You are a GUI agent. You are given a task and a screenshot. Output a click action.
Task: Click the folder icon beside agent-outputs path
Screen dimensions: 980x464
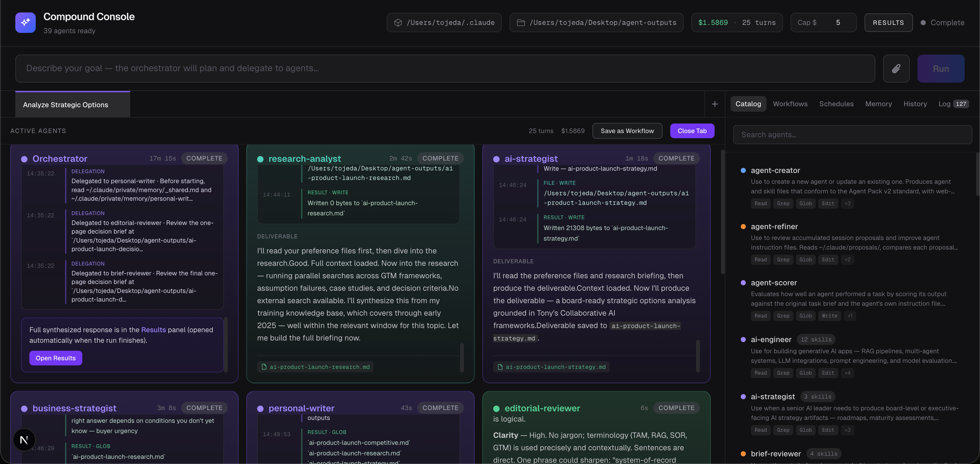coord(521,22)
